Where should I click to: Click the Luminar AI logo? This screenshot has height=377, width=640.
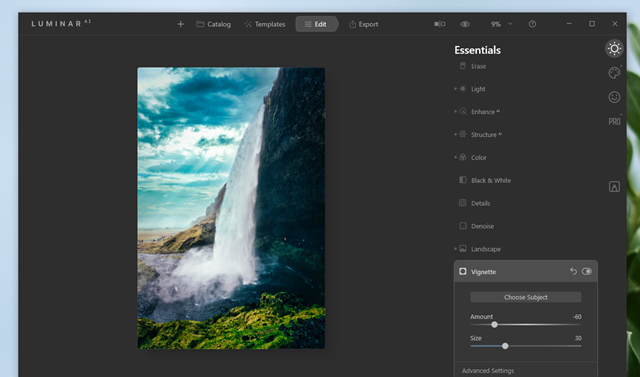(61, 23)
